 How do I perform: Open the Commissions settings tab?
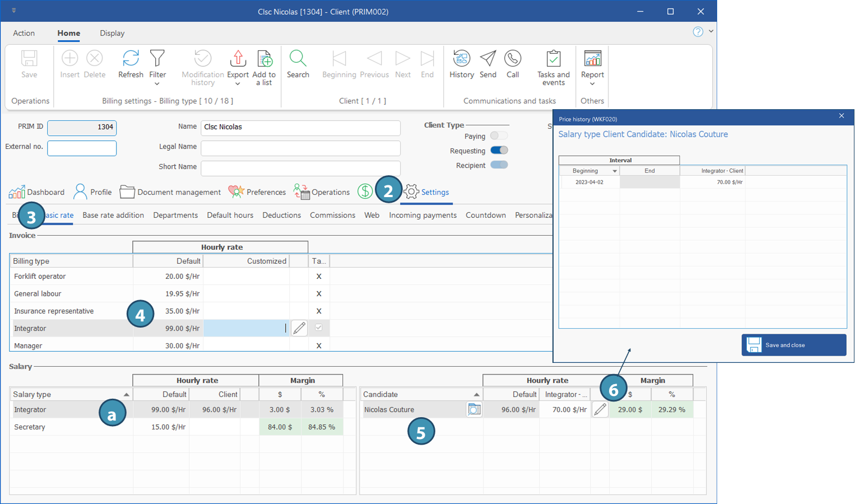[x=332, y=215]
